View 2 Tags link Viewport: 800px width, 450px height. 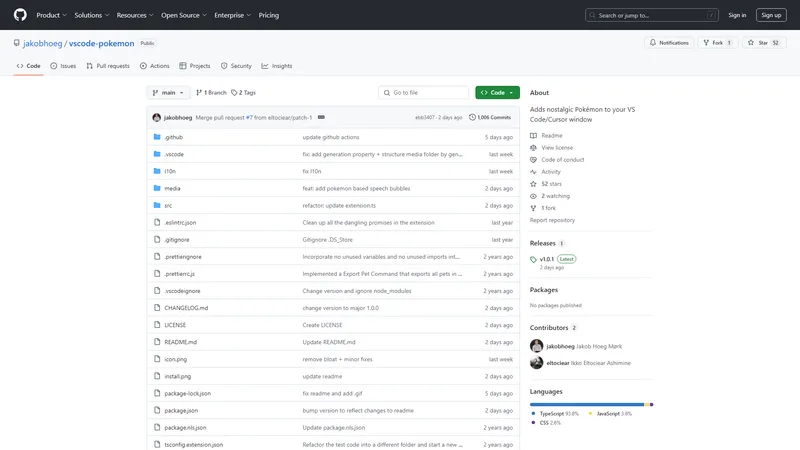pos(243,92)
